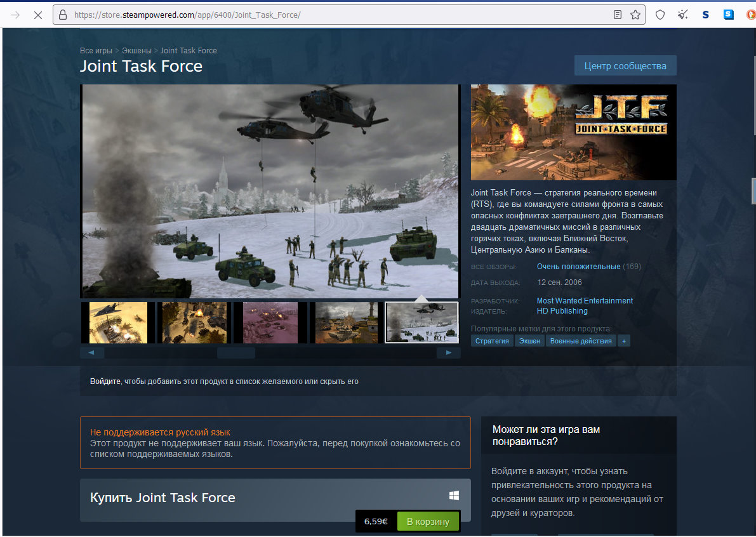Click Войдите sign-in link

click(x=105, y=381)
